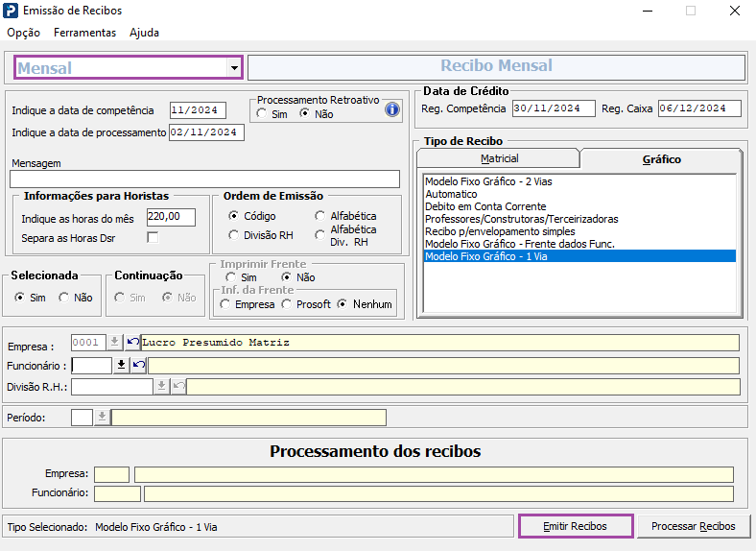756x551 pixels.
Task: Click the Divisão R.H. lookup arrow icon
Action: [x=161, y=386]
